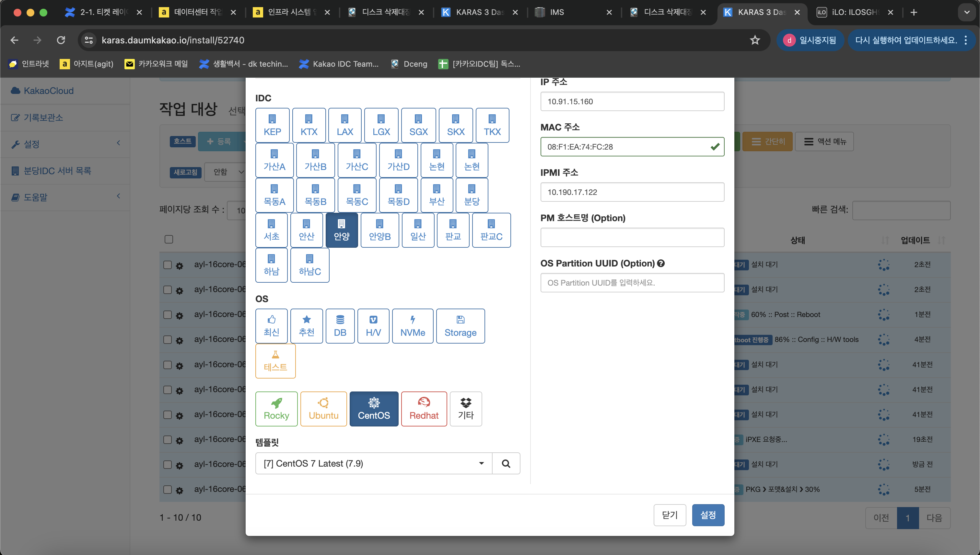The width and height of the screenshot is (980, 555).
Task: Check the row updated 1분전
Action: [167, 315]
